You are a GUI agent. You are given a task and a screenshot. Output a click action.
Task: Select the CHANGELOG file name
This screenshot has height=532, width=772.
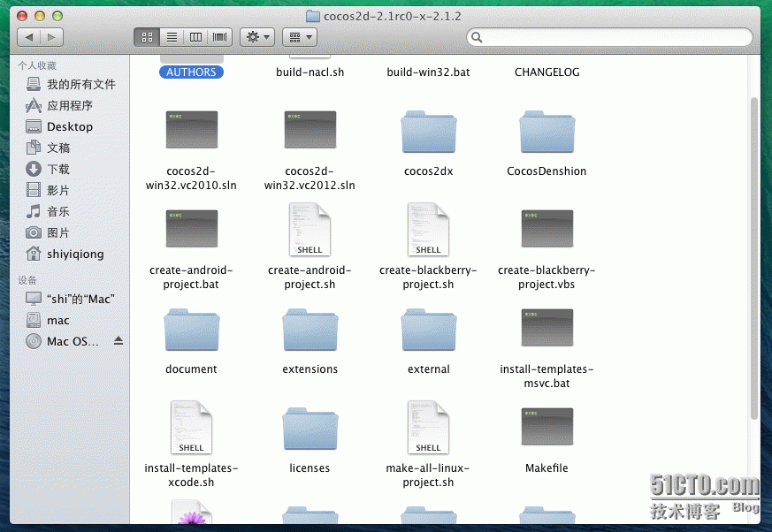547,72
